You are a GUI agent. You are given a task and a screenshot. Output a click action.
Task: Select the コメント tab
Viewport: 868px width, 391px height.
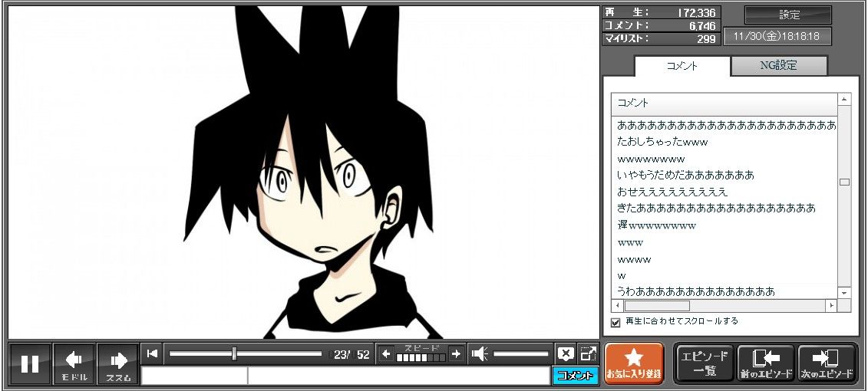(682, 66)
